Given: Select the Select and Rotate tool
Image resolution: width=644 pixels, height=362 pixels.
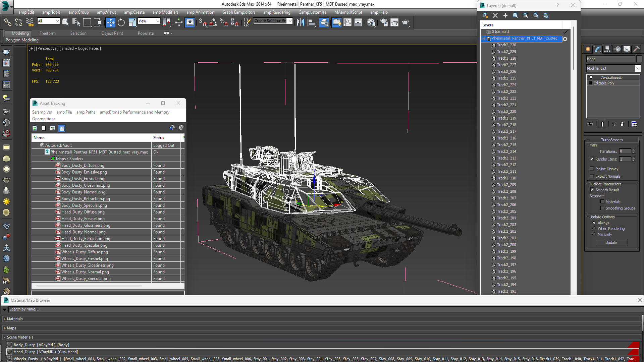Looking at the screenshot, I should (x=121, y=22).
